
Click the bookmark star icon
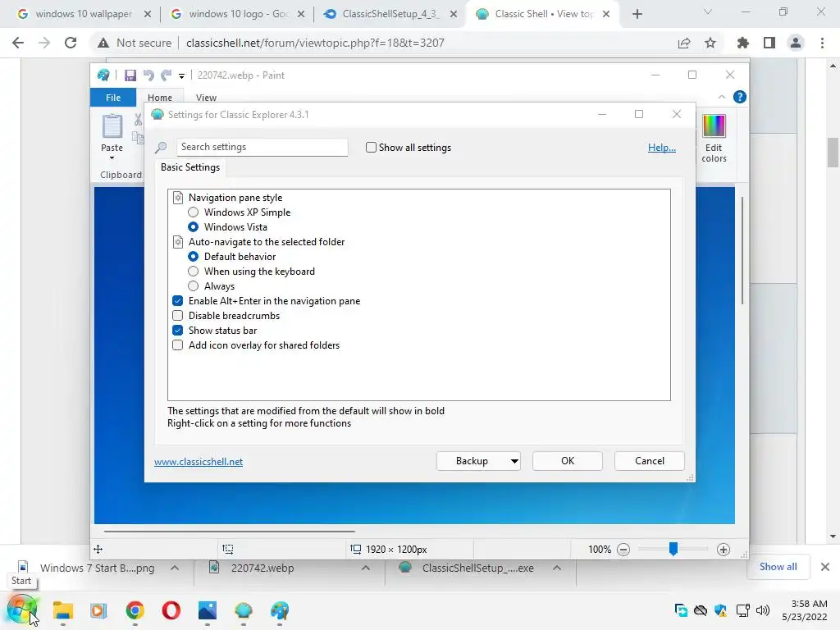[x=710, y=43]
